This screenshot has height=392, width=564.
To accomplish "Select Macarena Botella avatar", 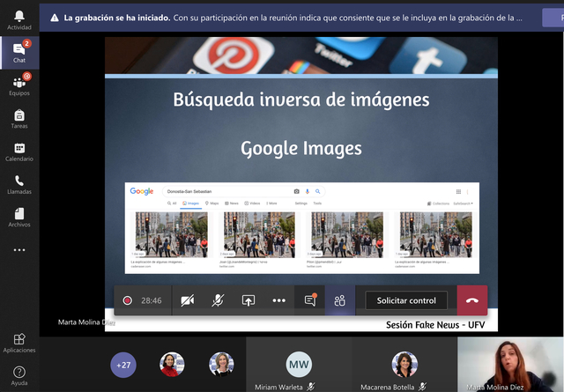I will click(x=404, y=365).
